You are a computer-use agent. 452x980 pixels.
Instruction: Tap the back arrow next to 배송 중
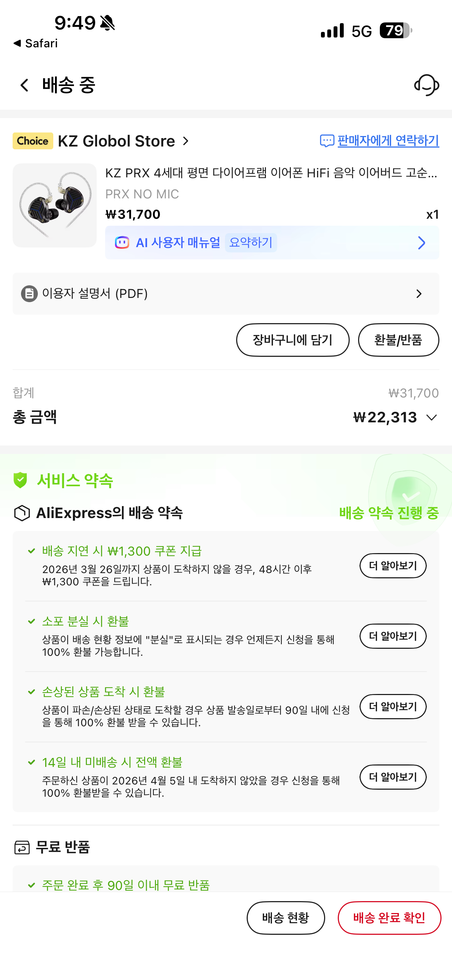(25, 85)
